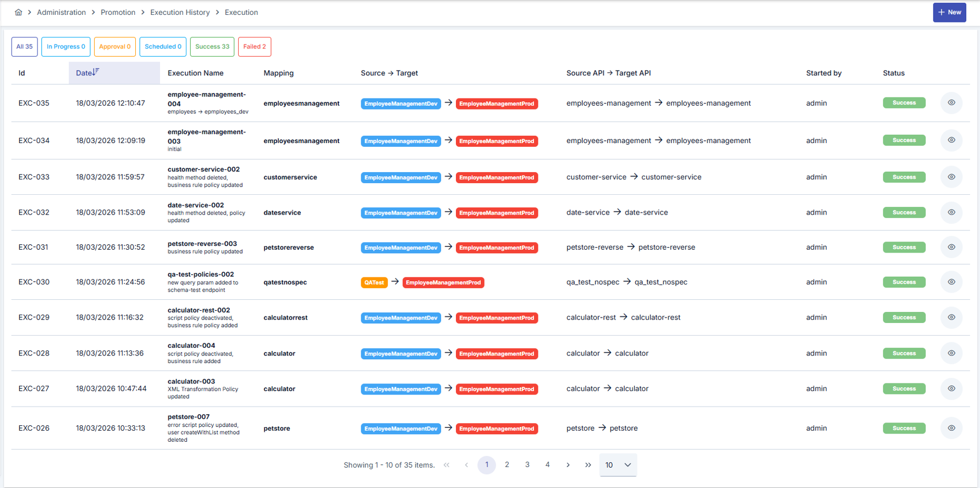
Task: Click date 18/03/2026 10:47:44
Action: pos(111,388)
